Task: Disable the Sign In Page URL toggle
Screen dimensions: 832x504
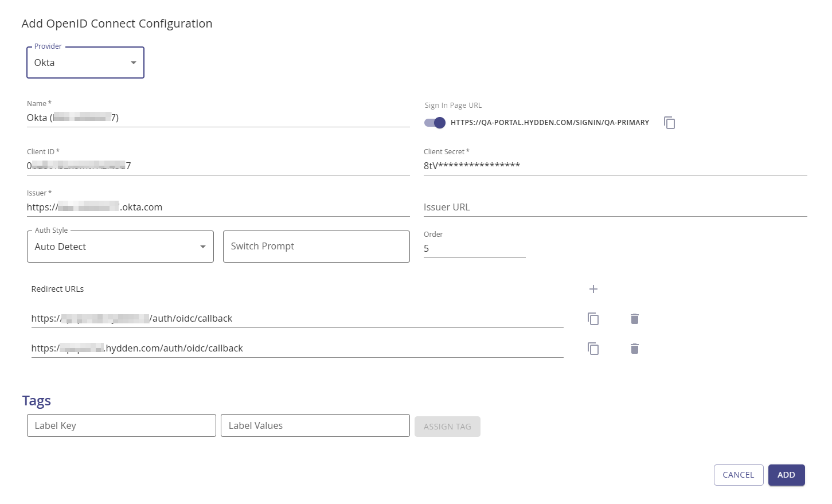Action: point(434,122)
